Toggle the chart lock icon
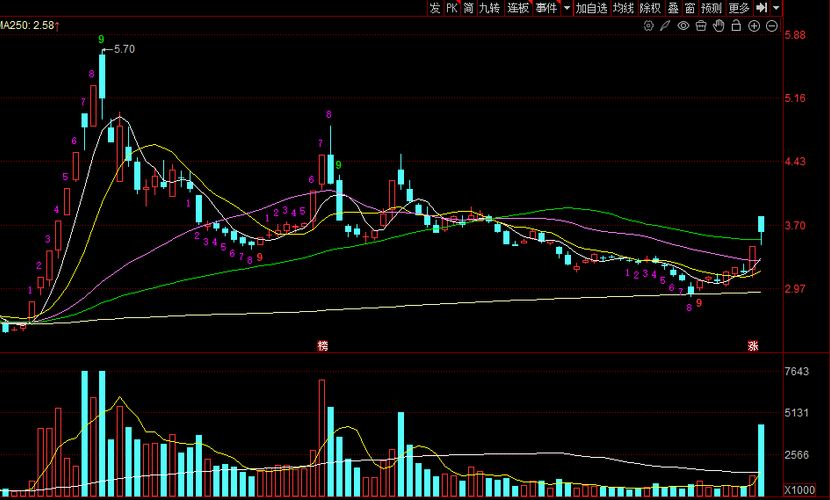Viewport: 830px width, 500px height. coord(736,25)
